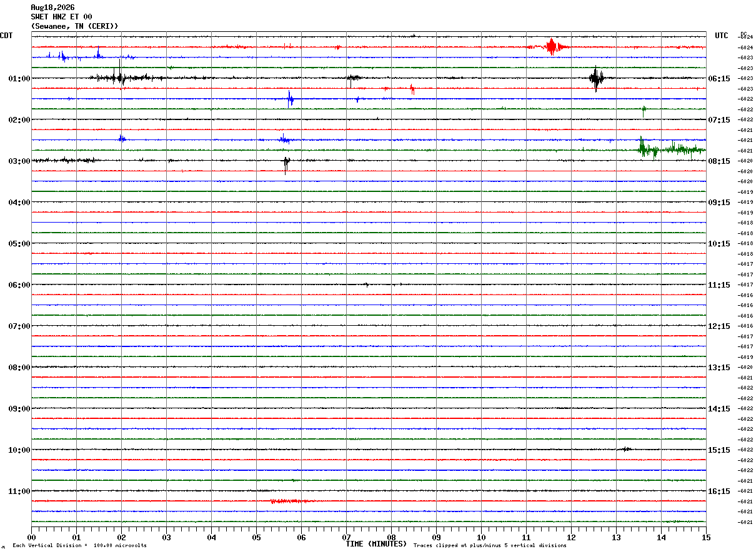Click the Traces clipped footnote text

pos(490,545)
